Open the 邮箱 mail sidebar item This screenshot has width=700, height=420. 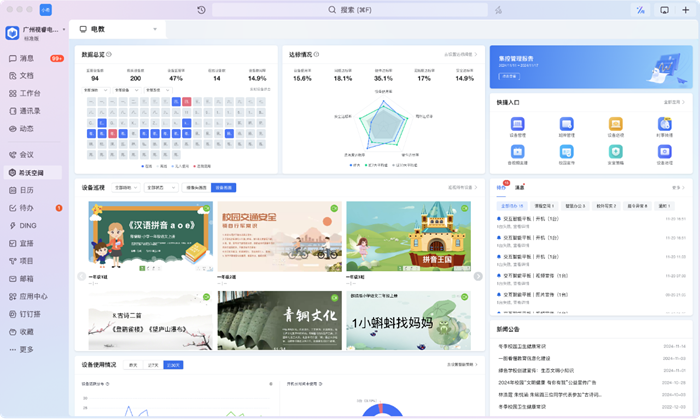(x=26, y=279)
